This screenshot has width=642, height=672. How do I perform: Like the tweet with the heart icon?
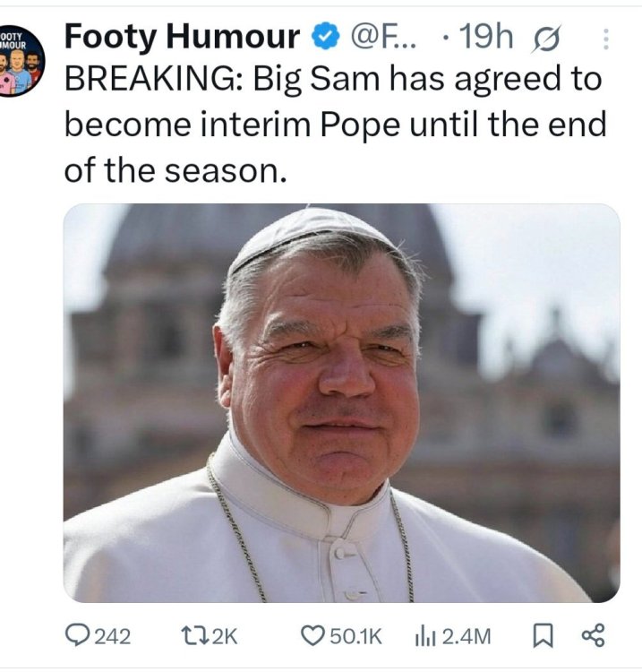(312, 635)
